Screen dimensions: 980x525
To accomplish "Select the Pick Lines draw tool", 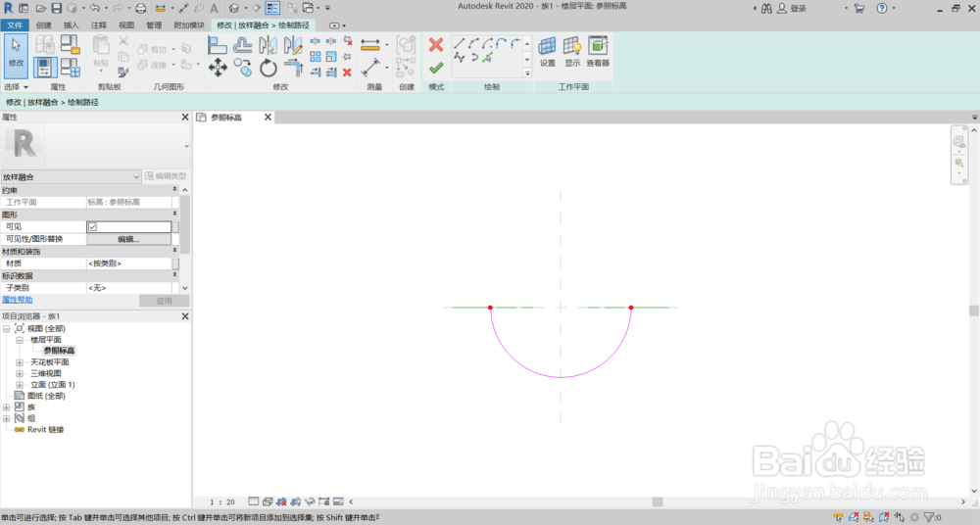I will [487, 58].
